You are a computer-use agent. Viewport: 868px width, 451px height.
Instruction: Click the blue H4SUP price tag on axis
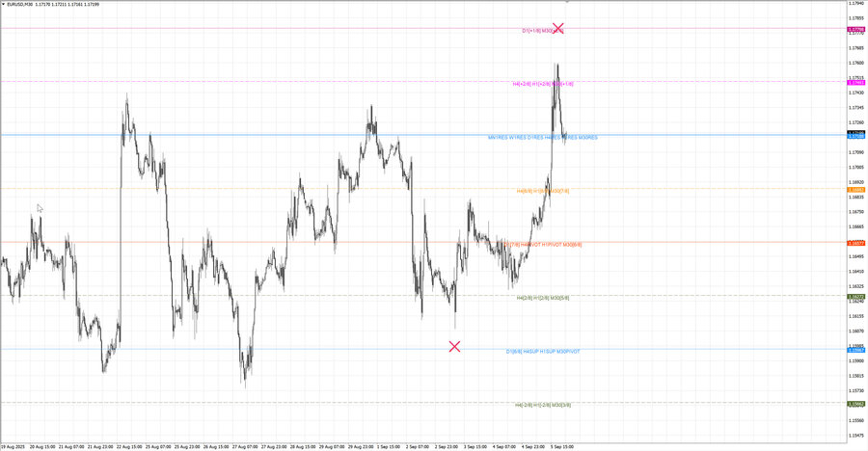point(855,350)
